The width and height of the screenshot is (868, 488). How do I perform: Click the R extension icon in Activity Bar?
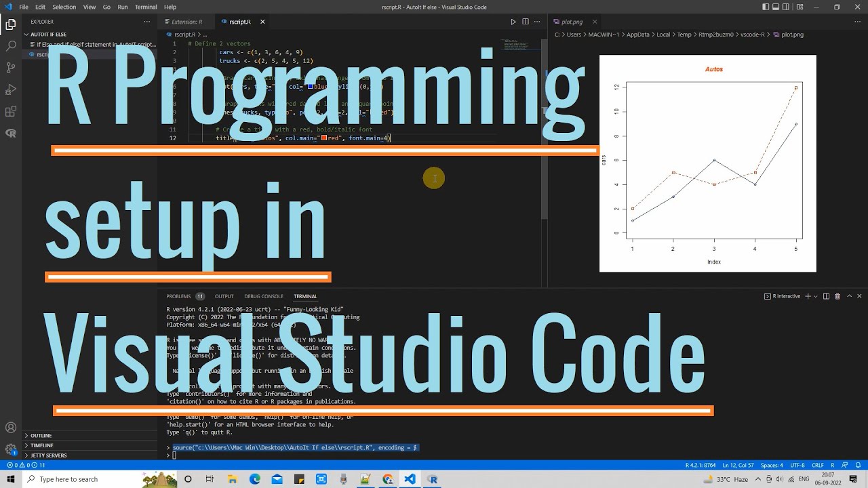coord(10,133)
